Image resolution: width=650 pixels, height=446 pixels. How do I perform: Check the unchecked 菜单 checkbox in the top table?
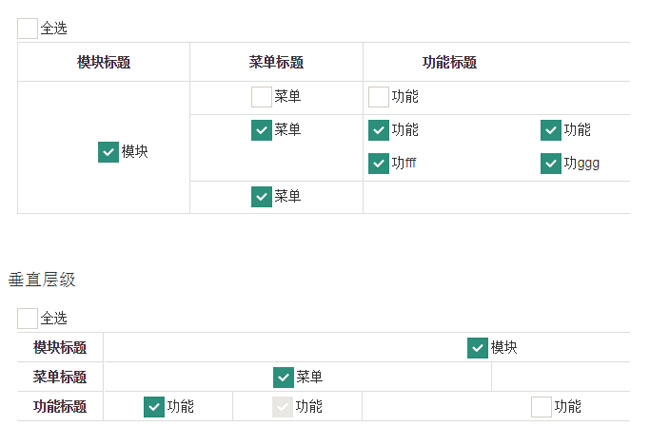pyautogui.click(x=261, y=97)
